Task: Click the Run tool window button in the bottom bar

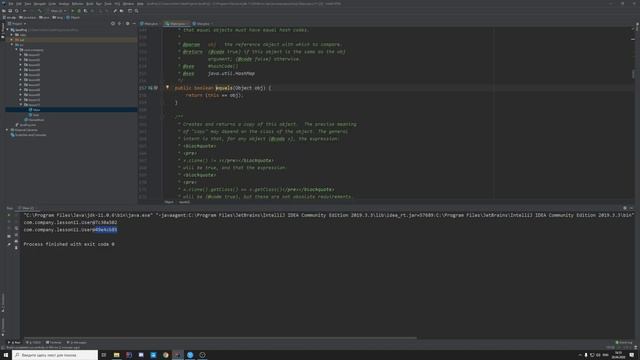Action: [x=14, y=342]
